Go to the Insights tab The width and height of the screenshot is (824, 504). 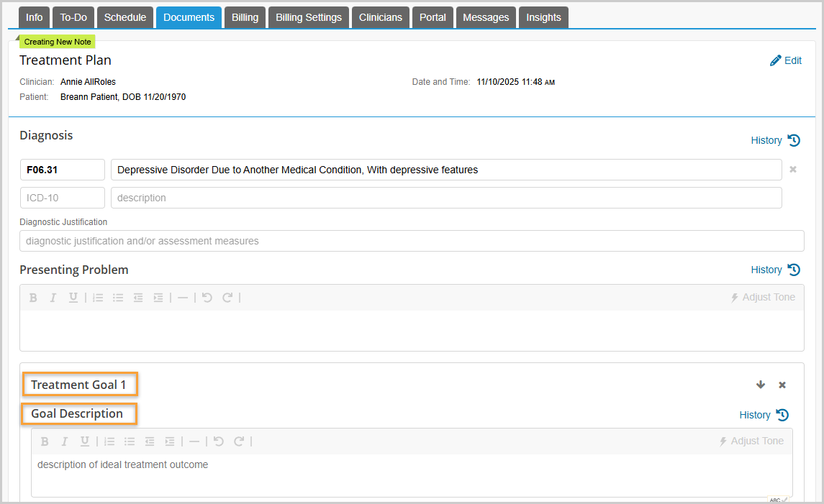click(x=543, y=17)
